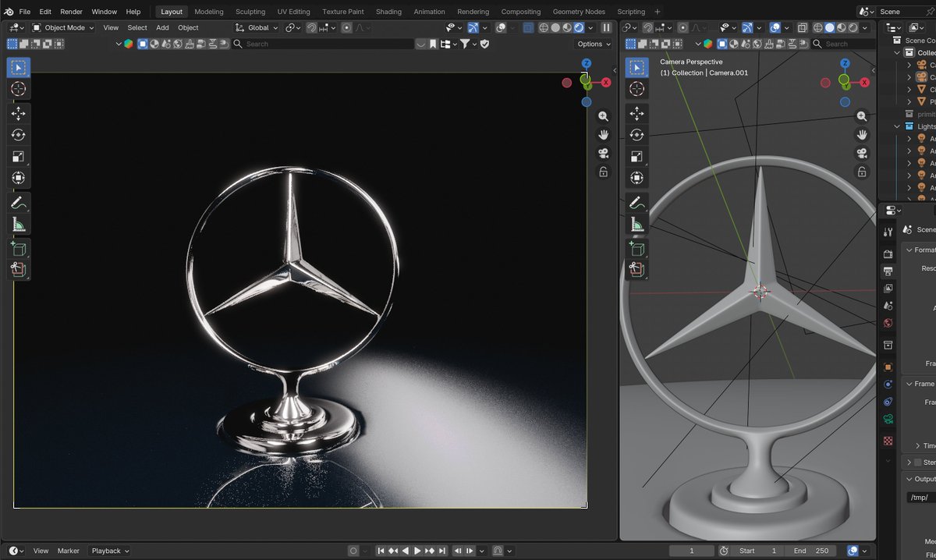Image resolution: width=936 pixels, height=560 pixels.
Task: Select the Measure tool in rendered viewport
Action: coord(19,225)
